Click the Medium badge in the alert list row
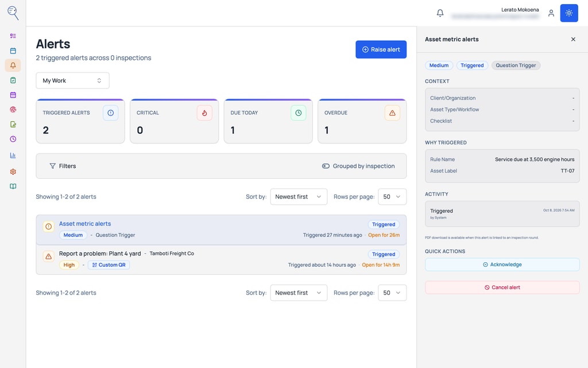 click(x=73, y=235)
